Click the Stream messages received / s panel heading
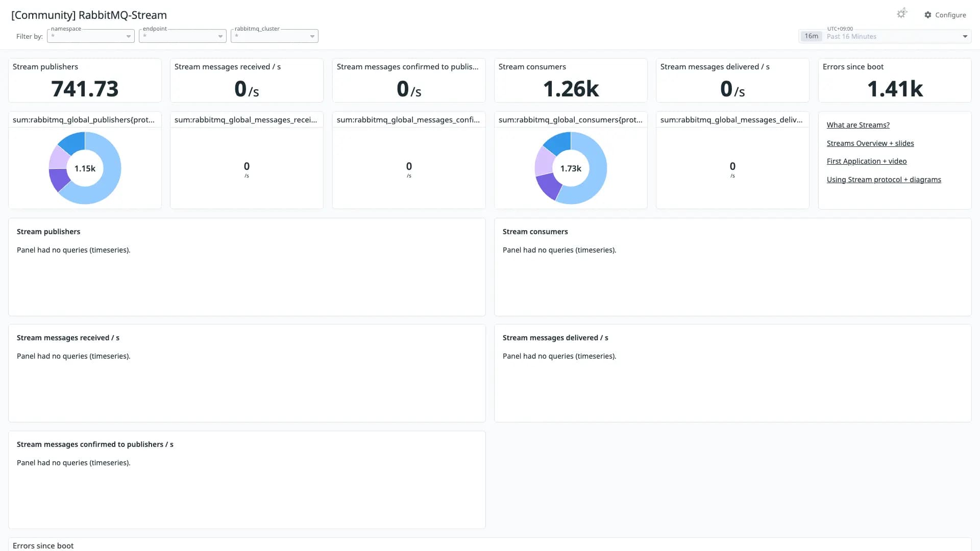The width and height of the screenshot is (980, 551). (x=68, y=338)
